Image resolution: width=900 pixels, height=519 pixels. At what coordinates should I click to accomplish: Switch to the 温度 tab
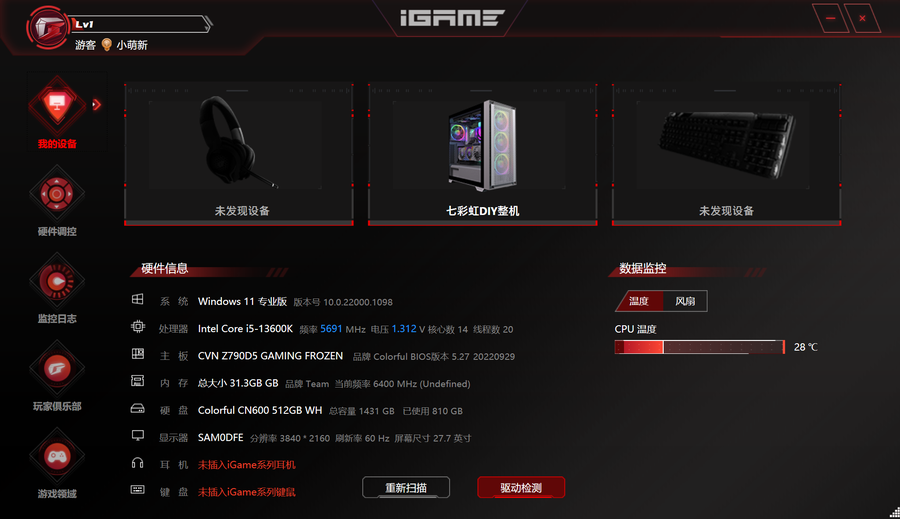pos(639,301)
